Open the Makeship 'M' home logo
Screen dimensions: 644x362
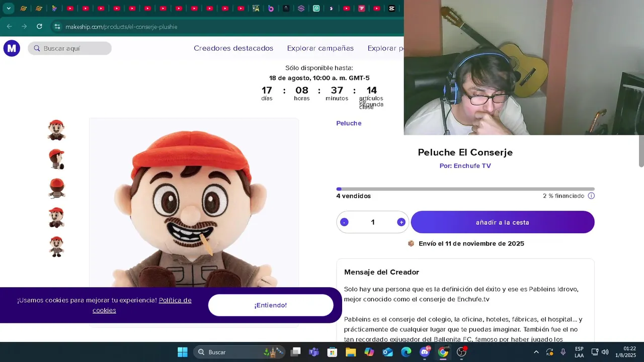click(12, 48)
